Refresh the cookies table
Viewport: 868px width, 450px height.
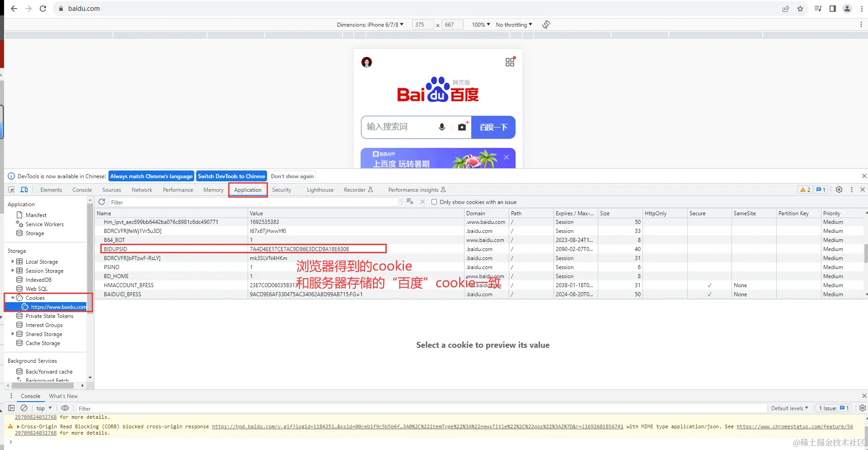(x=102, y=202)
